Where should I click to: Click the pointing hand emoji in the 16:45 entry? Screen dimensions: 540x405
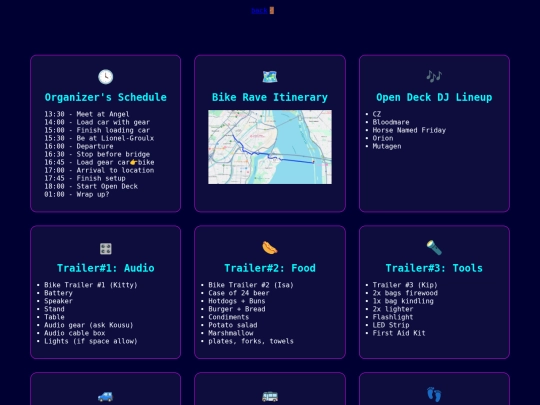point(134,162)
